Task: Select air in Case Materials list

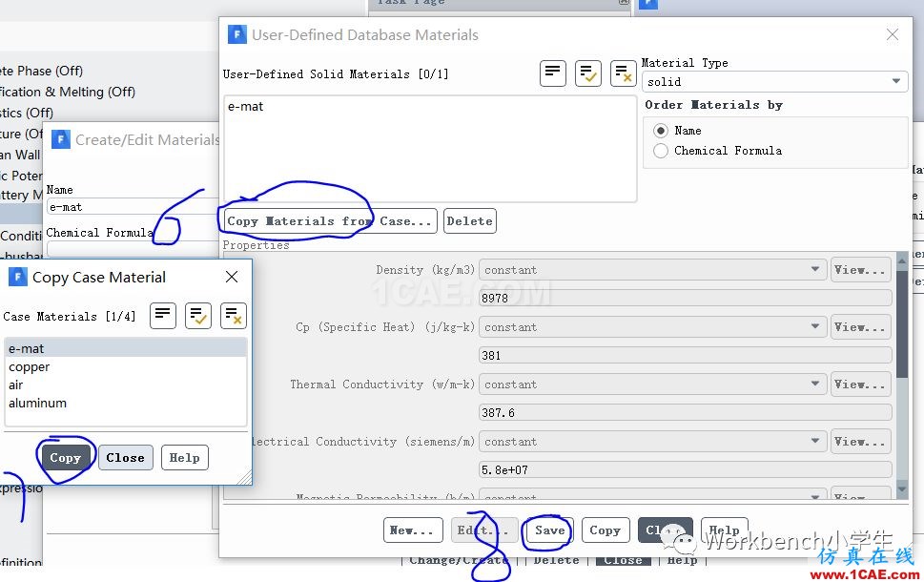Action: (x=126, y=385)
